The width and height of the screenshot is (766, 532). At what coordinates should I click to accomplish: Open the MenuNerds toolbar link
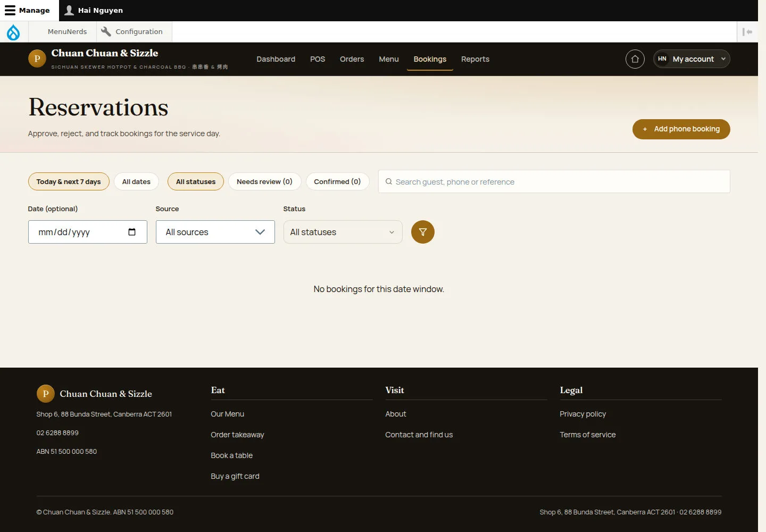pos(67,32)
